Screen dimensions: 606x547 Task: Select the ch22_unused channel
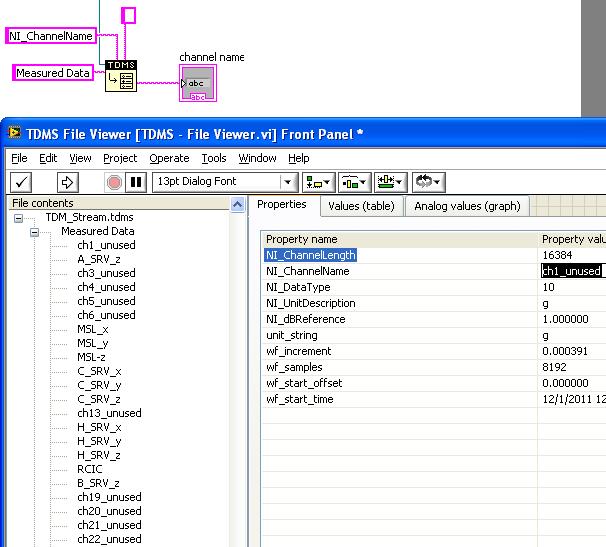coord(109,539)
